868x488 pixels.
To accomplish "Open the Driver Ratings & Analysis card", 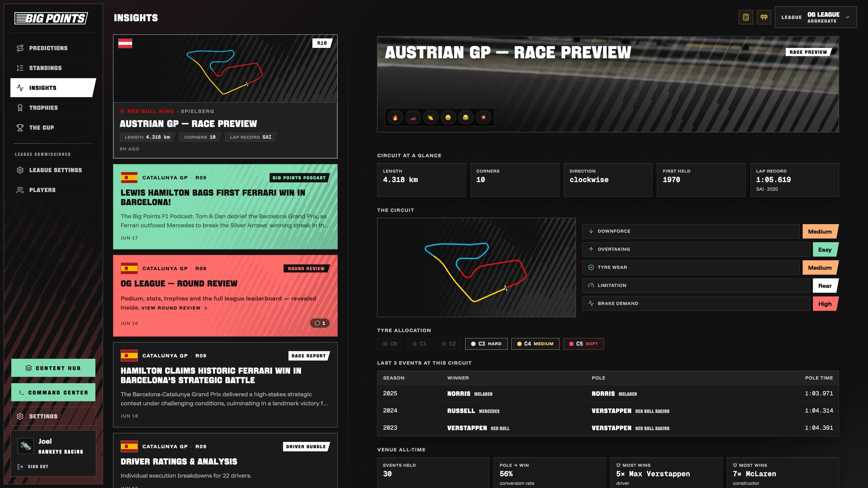I will 225,461.
